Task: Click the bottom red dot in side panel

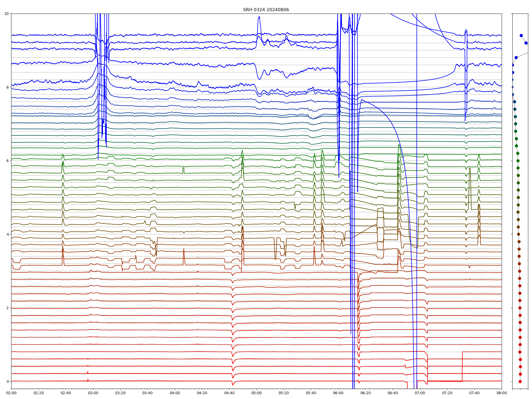Action: (x=520, y=381)
